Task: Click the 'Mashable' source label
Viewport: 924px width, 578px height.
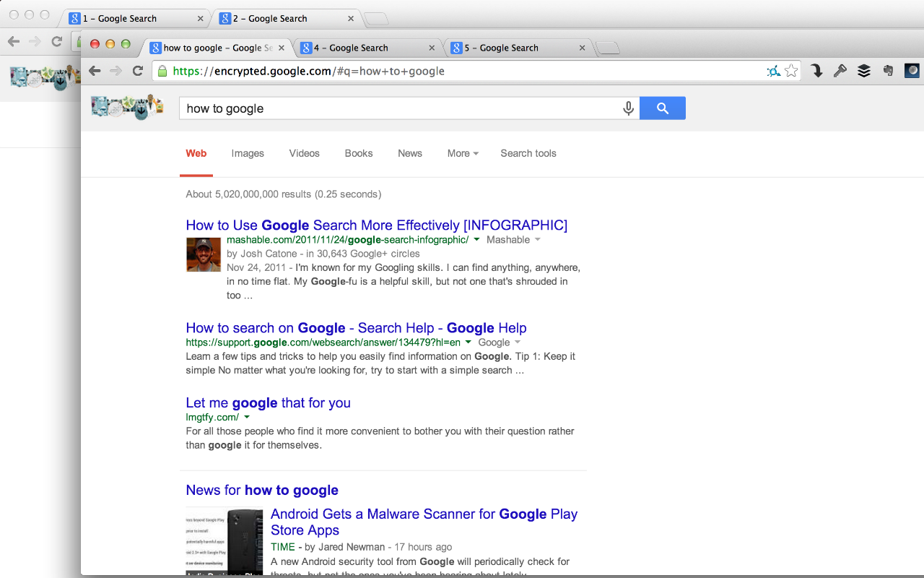Action: tap(508, 240)
